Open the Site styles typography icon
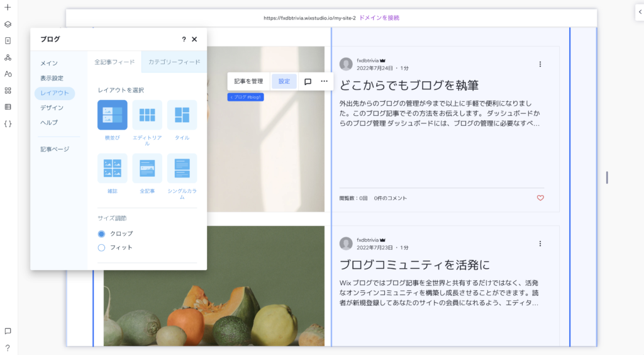This screenshot has height=355, width=644. tap(8, 74)
